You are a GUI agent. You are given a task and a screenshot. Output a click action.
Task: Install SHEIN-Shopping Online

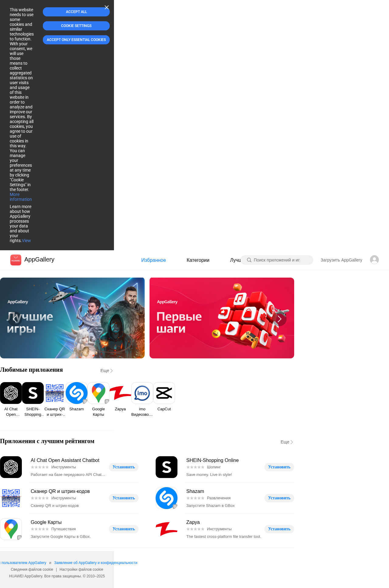279,467
